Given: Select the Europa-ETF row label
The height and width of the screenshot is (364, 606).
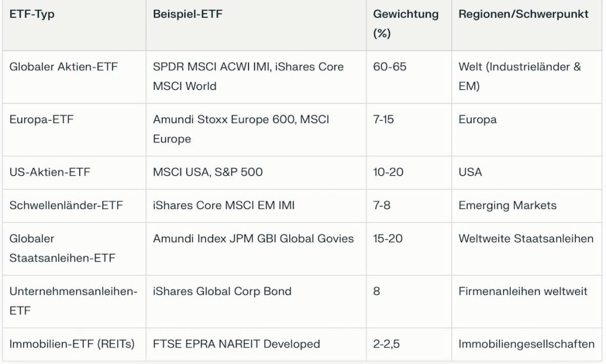Looking at the screenshot, I should point(41,120).
